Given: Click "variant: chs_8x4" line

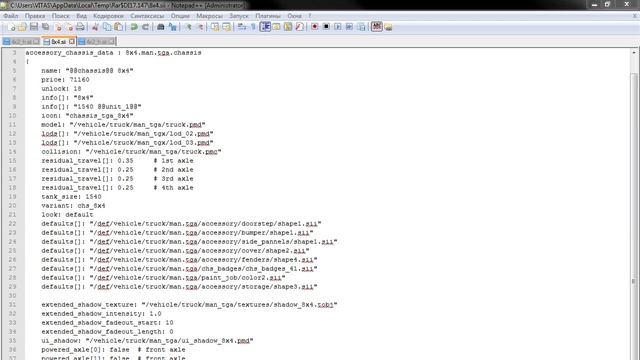Looking at the screenshot, I should (x=73, y=206).
